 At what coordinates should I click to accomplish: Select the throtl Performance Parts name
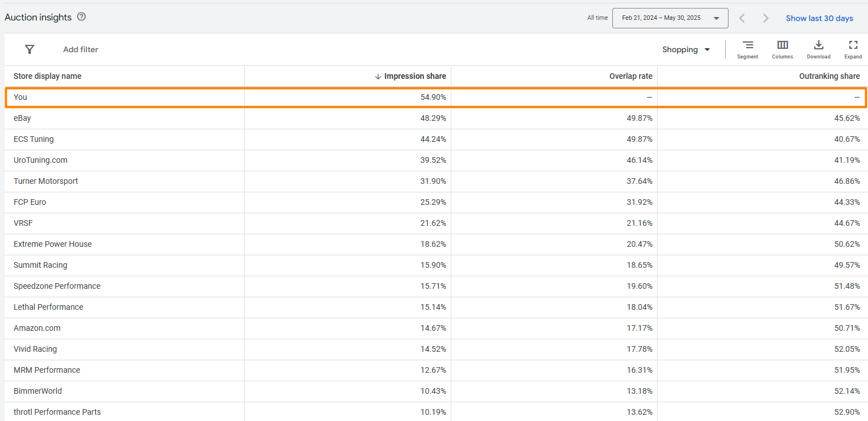coord(57,412)
